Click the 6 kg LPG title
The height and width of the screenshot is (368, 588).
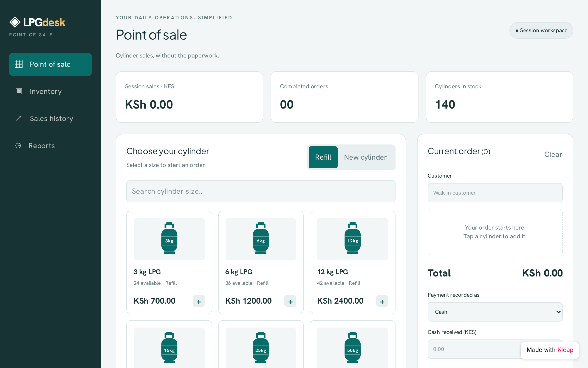click(x=239, y=272)
